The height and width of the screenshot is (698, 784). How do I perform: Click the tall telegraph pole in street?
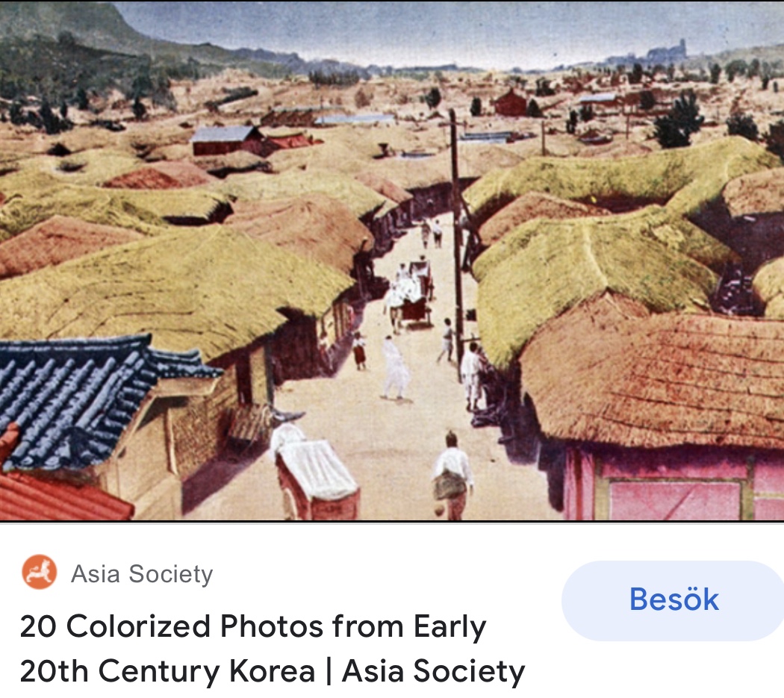(456, 240)
